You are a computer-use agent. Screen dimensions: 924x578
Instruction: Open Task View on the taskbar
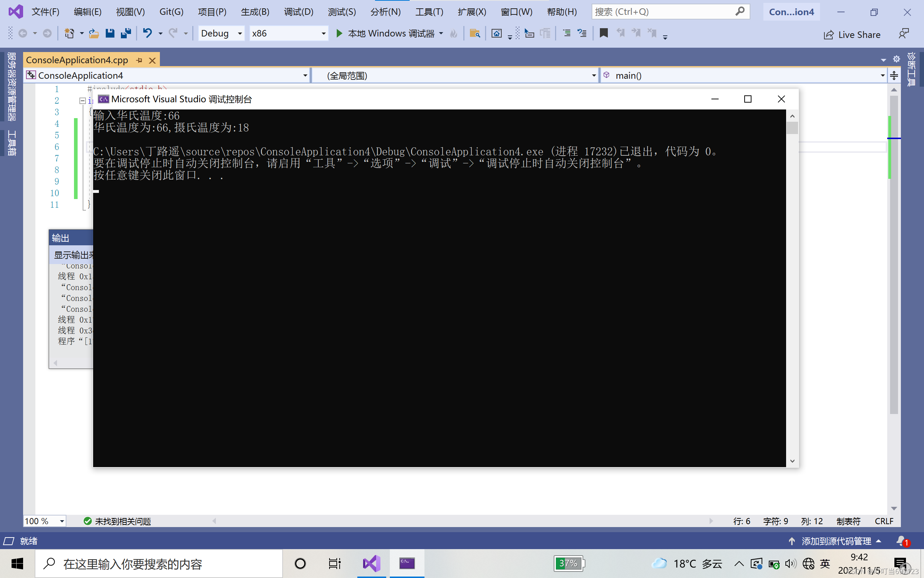point(335,564)
